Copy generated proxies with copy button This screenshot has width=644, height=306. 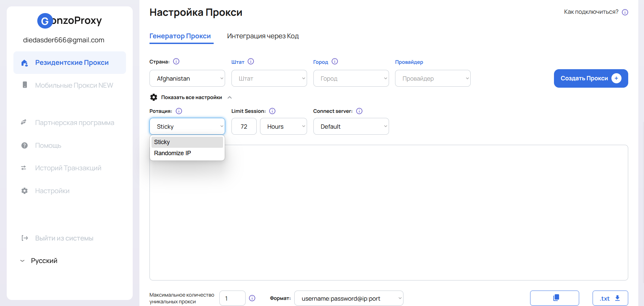tap(555, 298)
